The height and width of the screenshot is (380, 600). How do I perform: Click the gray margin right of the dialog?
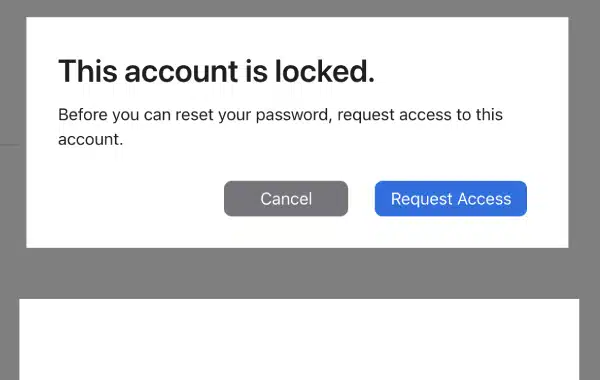tap(584, 132)
